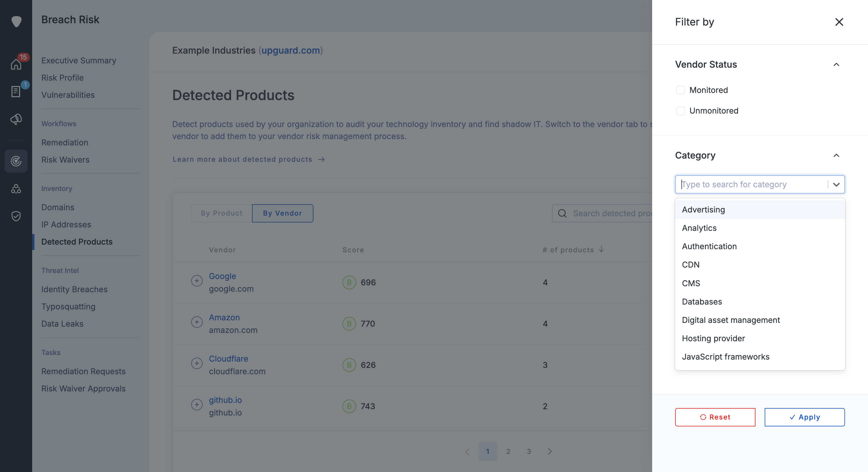
Task: Open Remediation menu item
Action: (x=65, y=143)
